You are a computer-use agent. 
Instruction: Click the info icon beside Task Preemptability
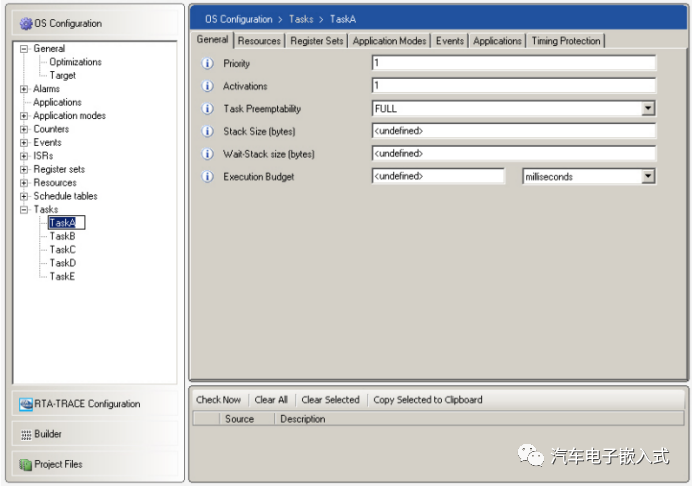(x=207, y=109)
